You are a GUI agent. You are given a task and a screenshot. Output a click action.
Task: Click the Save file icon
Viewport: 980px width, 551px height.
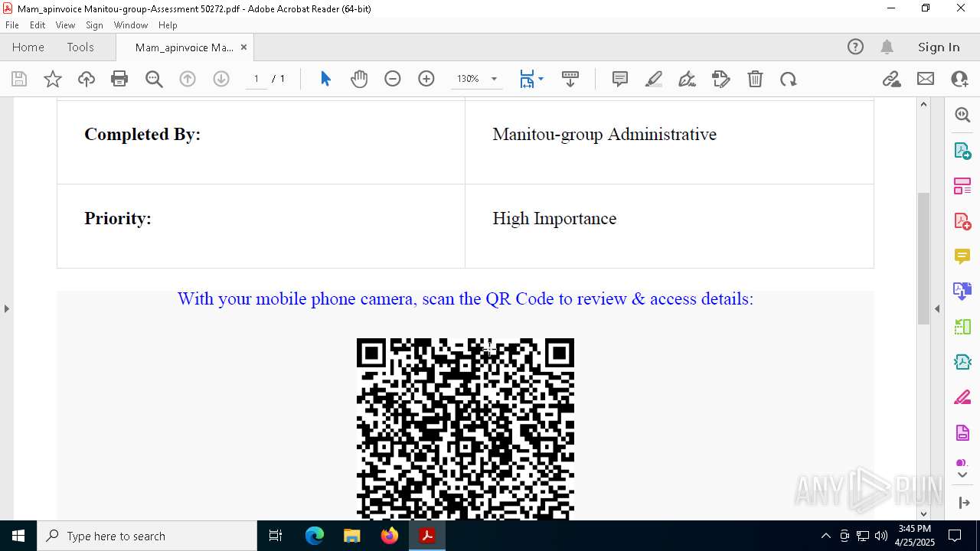pyautogui.click(x=19, y=79)
